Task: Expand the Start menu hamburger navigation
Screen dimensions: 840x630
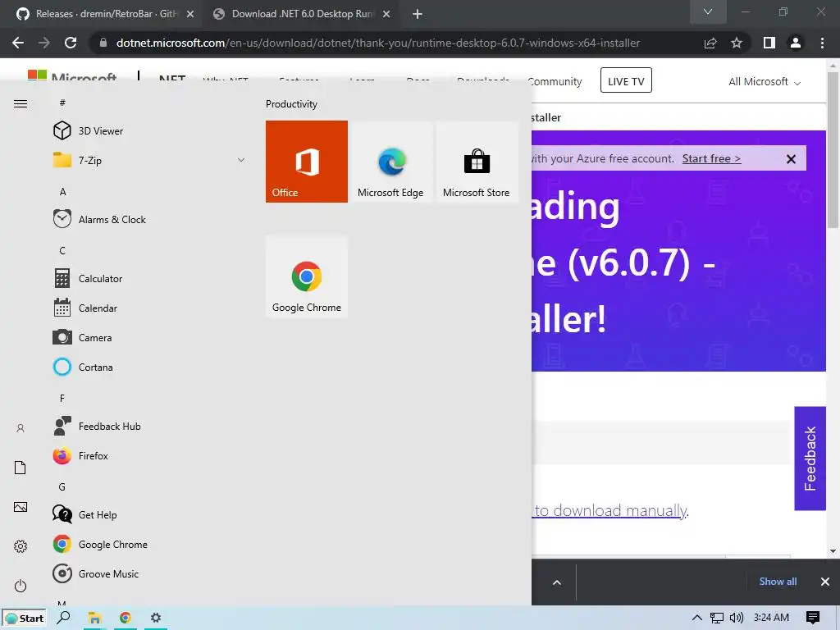Action: 21,104
